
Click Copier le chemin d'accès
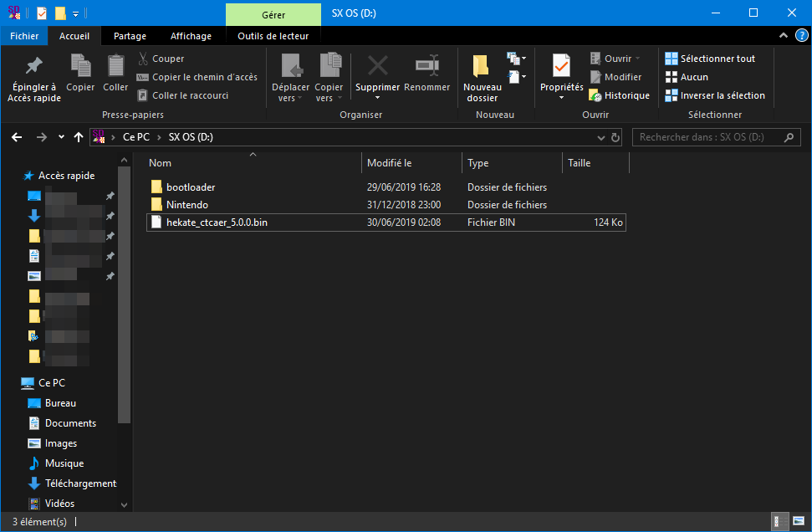coord(197,77)
